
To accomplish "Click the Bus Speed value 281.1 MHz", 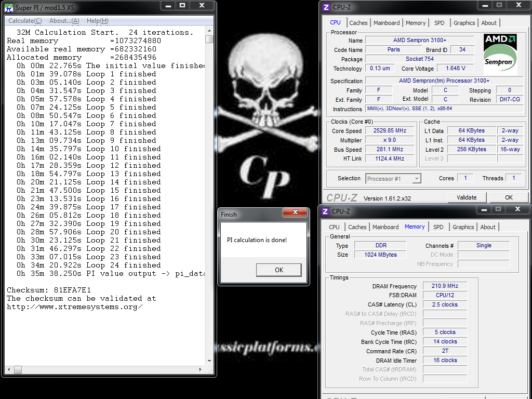I will point(390,149).
